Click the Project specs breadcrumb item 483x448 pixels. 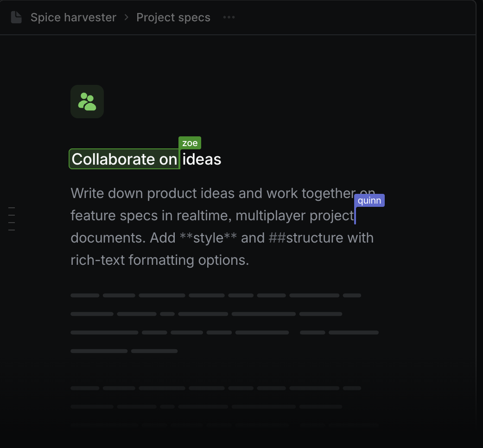click(x=173, y=17)
